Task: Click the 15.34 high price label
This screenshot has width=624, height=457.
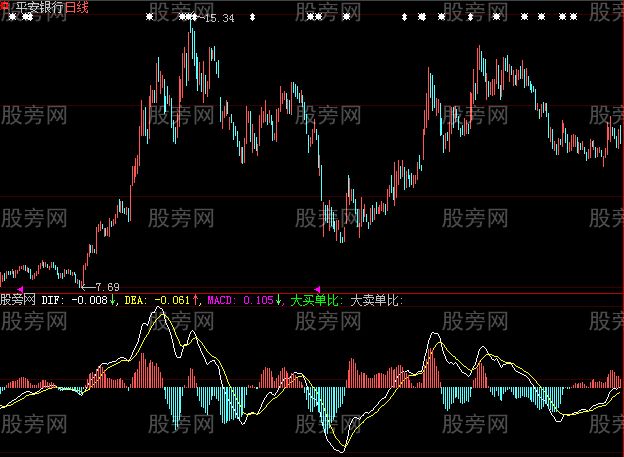Action: click(220, 18)
